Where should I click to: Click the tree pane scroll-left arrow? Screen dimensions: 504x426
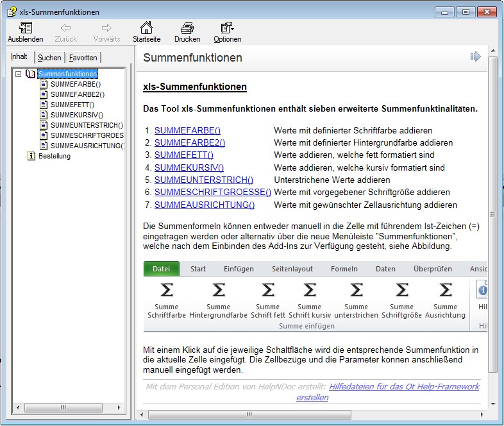18,407
